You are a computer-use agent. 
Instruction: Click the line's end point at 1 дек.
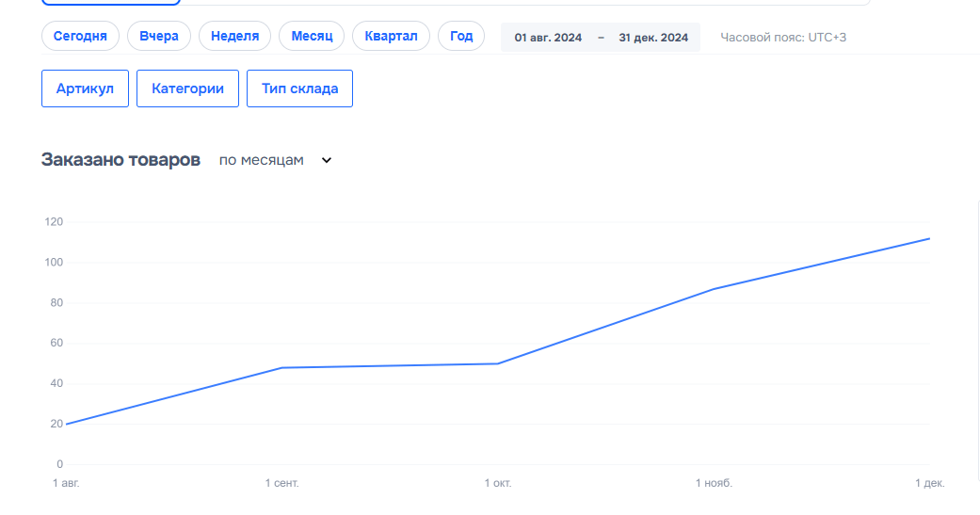click(x=929, y=238)
